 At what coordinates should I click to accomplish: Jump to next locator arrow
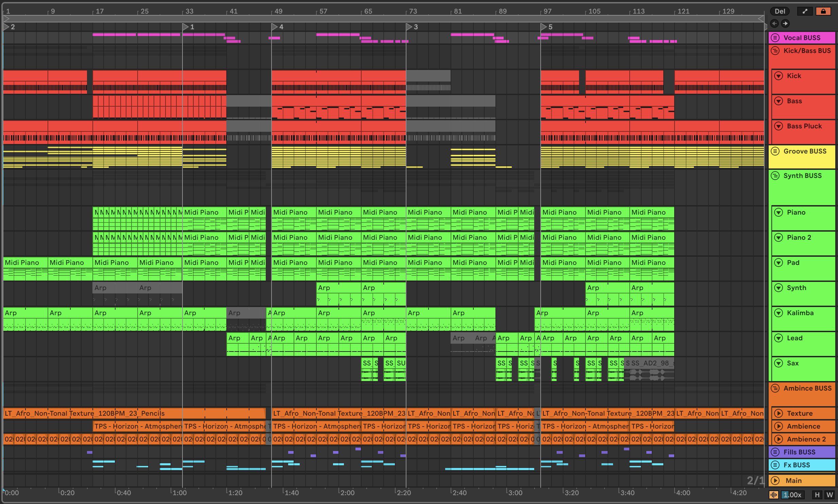pos(785,23)
